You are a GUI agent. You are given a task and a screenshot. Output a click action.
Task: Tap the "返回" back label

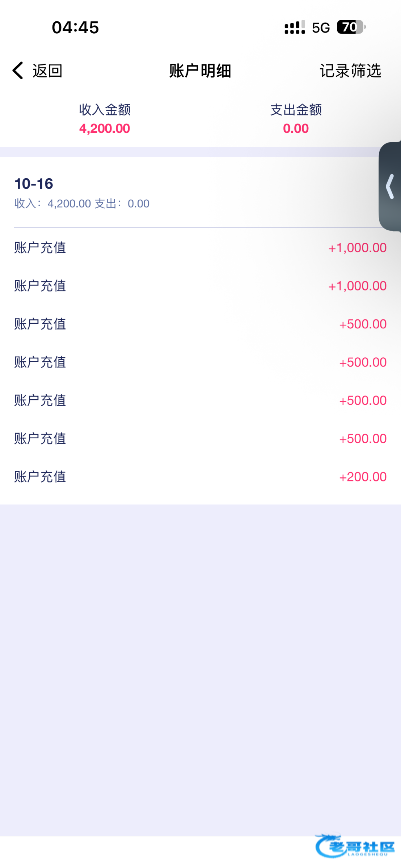[x=47, y=71]
